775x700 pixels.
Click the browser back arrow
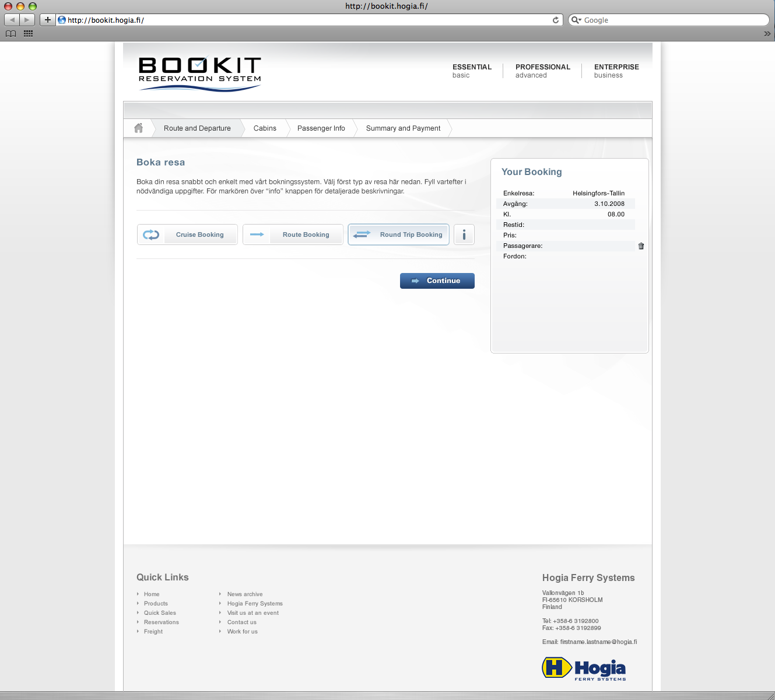pyautogui.click(x=12, y=20)
